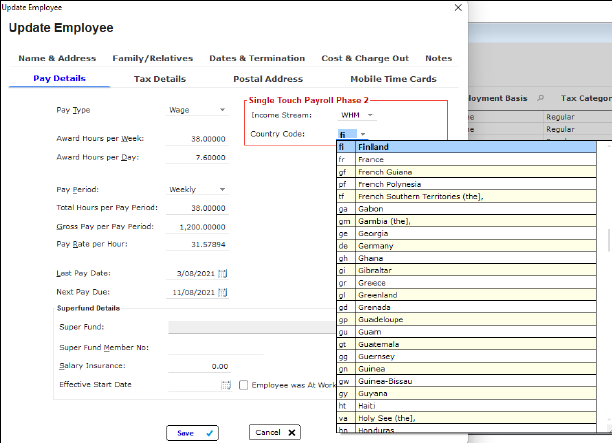Open the Effective Start Date calendar picker

(x=226, y=385)
